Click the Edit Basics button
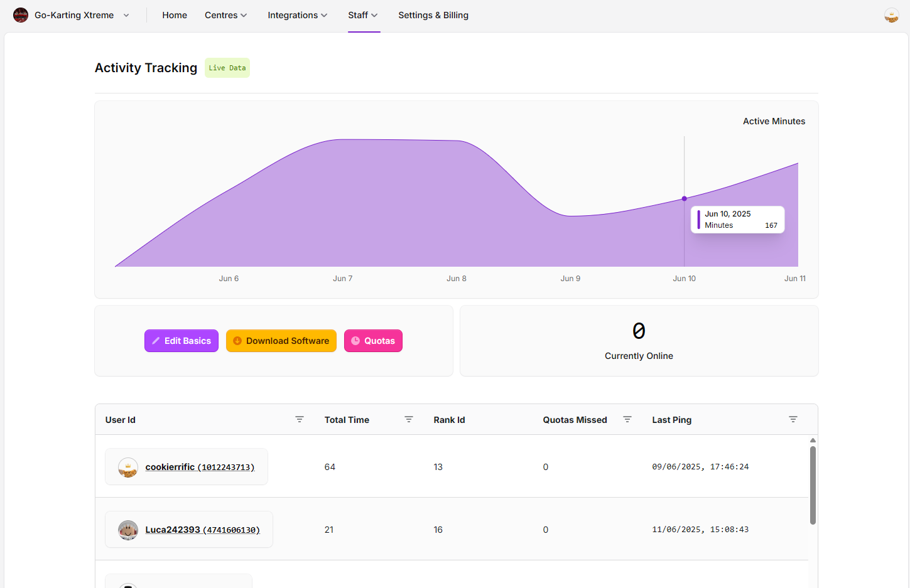 (x=181, y=341)
